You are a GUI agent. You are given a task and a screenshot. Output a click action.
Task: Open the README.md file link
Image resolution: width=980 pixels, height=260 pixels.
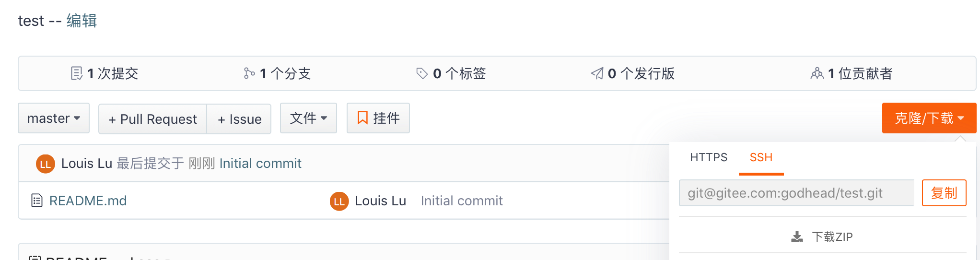pyautogui.click(x=88, y=201)
